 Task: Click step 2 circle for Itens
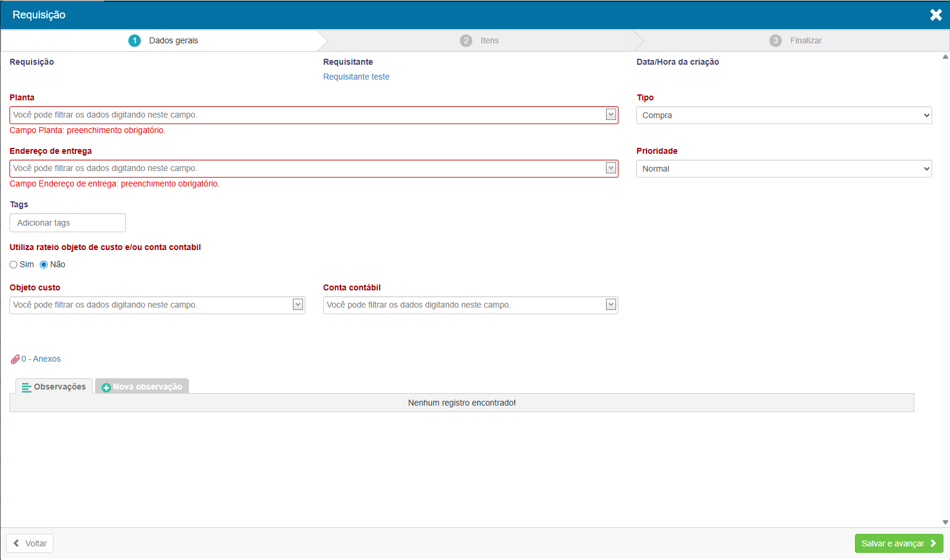pyautogui.click(x=466, y=40)
